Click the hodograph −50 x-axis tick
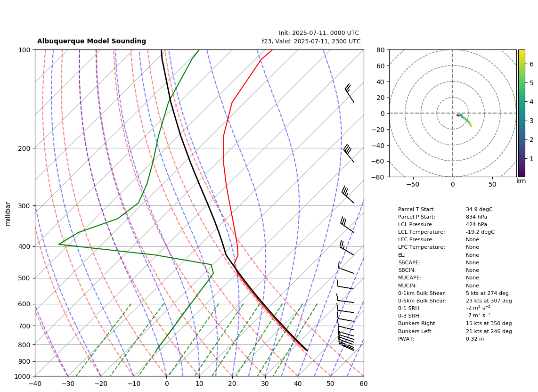The image size is (538, 392). [x=413, y=184]
